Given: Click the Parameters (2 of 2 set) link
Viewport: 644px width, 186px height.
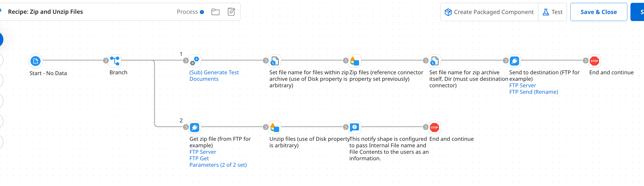Looking at the screenshot, I should tap(218, 165).
